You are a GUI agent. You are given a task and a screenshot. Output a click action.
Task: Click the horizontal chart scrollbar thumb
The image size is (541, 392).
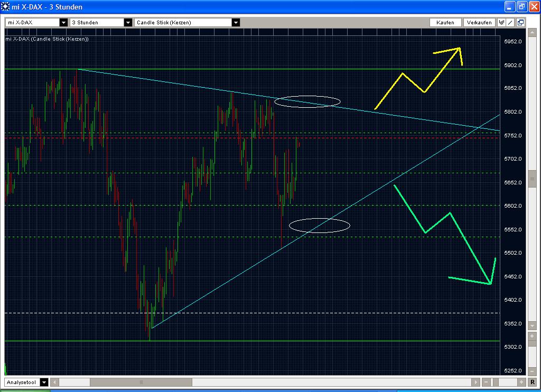[x=142, y=382]
